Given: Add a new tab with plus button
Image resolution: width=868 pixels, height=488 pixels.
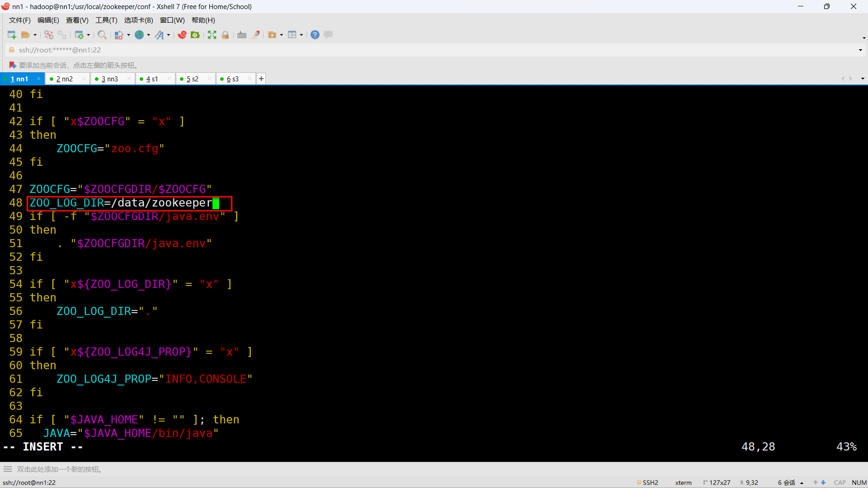Looking at the screenshot, I should 261,79.
